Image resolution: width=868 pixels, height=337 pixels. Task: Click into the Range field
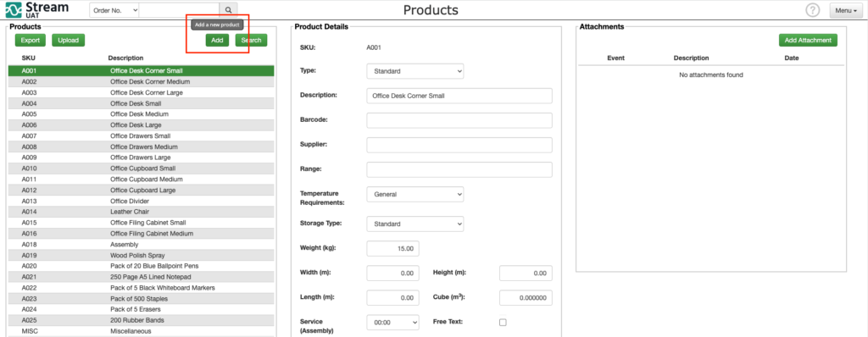(459, 169)
